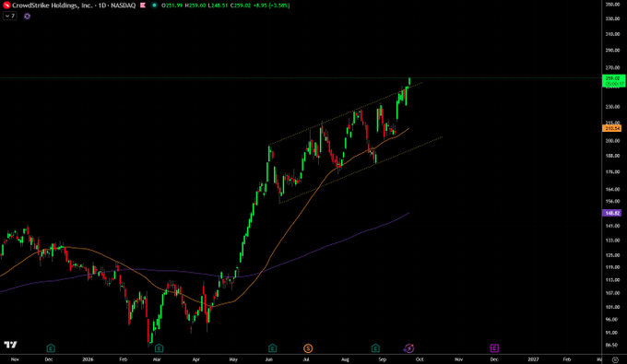Click 107.00 on the price axis
This screenshot has height=364, width=627.
coord(612,293)
